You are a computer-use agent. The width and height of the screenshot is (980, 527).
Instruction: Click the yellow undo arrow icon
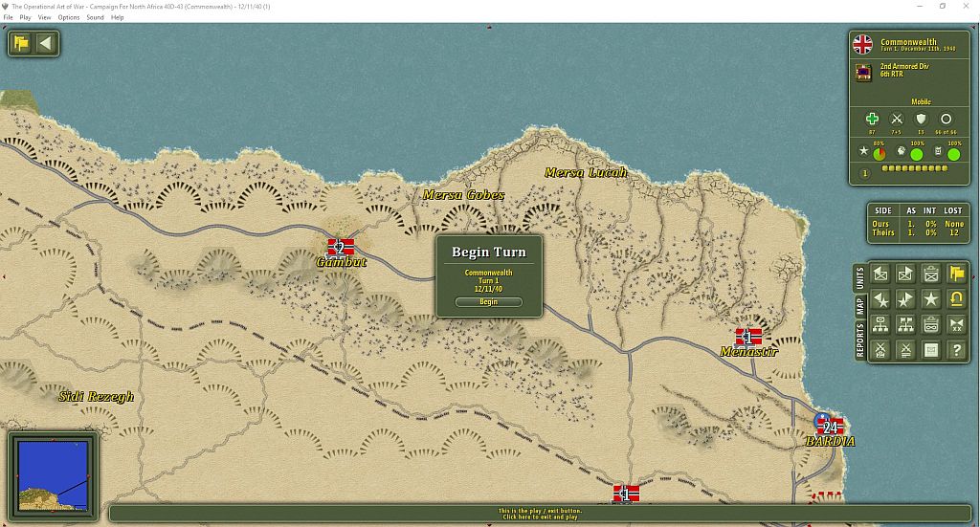pyautogui.click(x=956, y=299)
